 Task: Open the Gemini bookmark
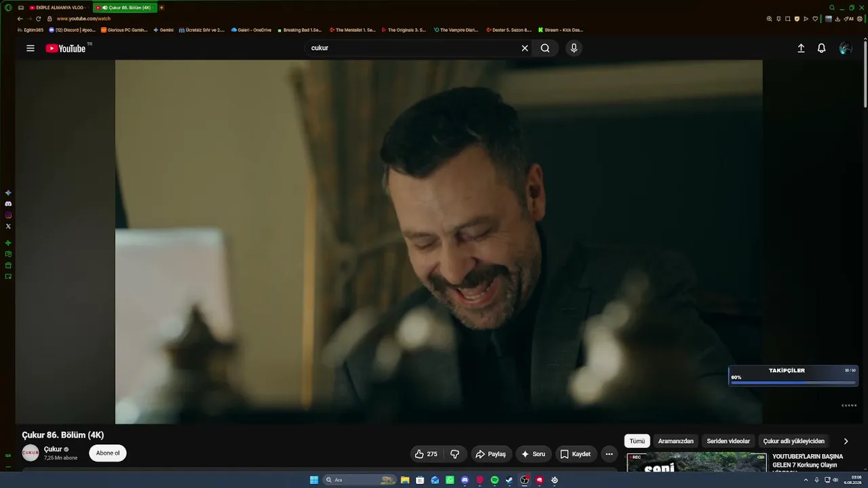(x=163, y=30)
